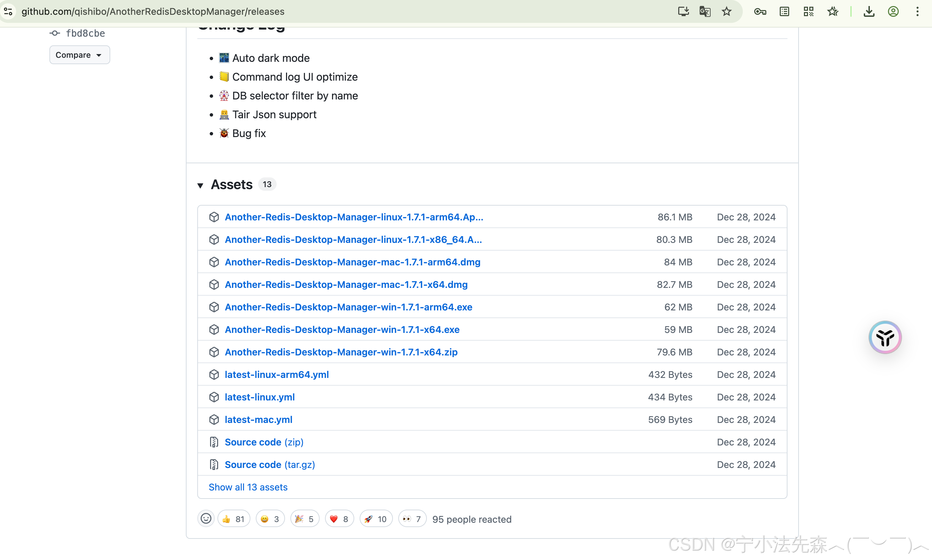Click the Show all 13 assets link
Image resolution: width=932 pixels, height=560 pixels.
click(x=248, y=487)
